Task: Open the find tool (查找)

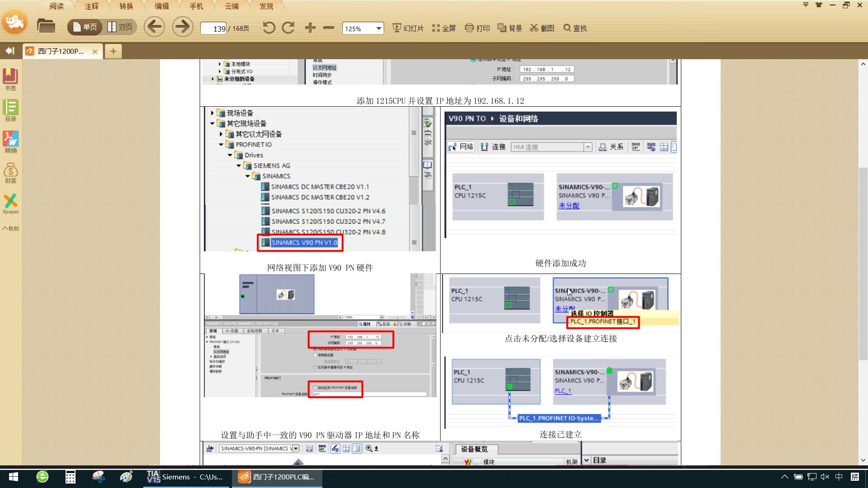Action: tap(575, 28)
